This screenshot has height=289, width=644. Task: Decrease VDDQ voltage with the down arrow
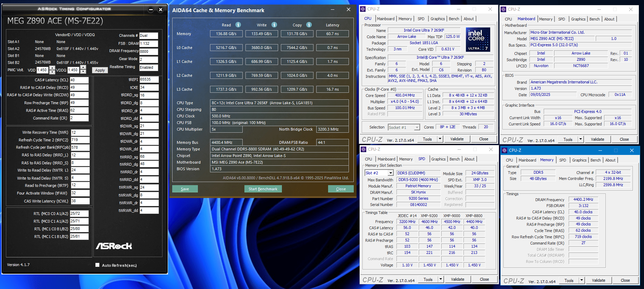pos(83,72)
